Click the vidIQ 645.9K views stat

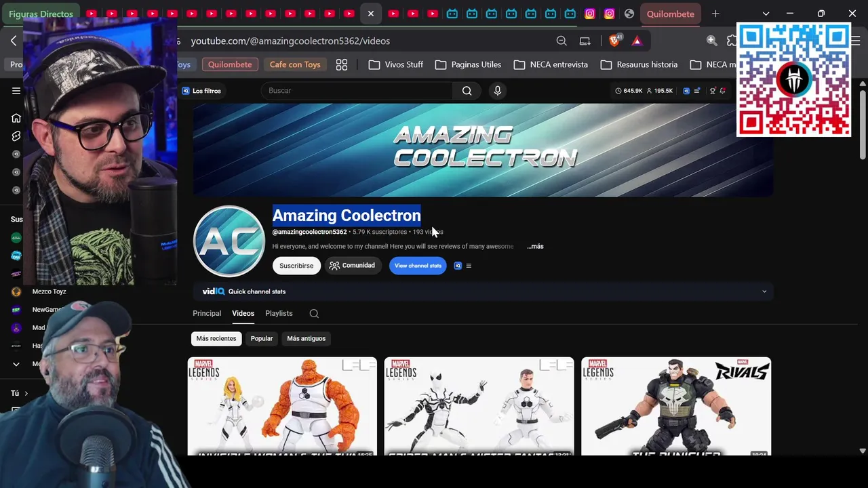[x=629, y=91]
